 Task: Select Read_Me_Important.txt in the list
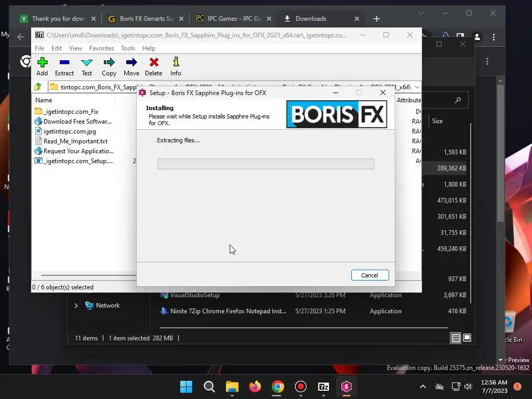71,141
